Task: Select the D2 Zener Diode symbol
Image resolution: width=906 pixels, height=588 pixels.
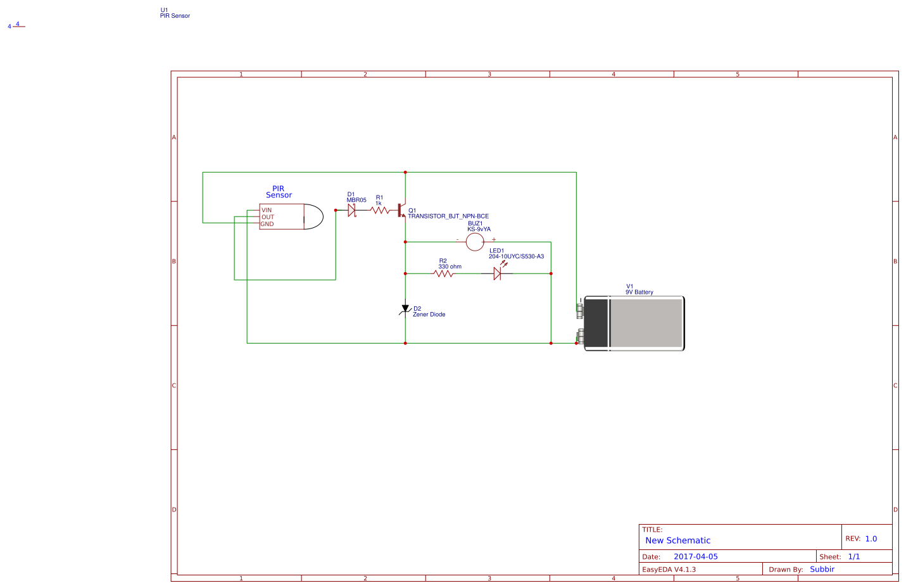Action: pyautogui.click(x=405, y=308)
